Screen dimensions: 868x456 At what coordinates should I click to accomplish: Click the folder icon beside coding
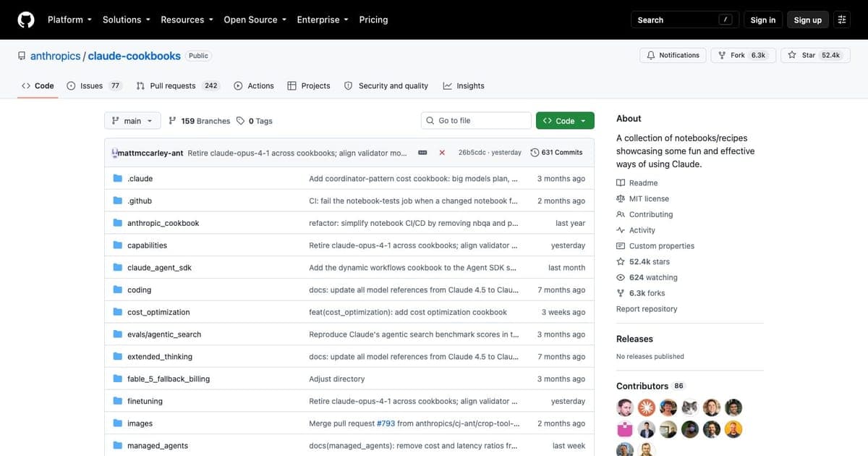tap(118, 290)
